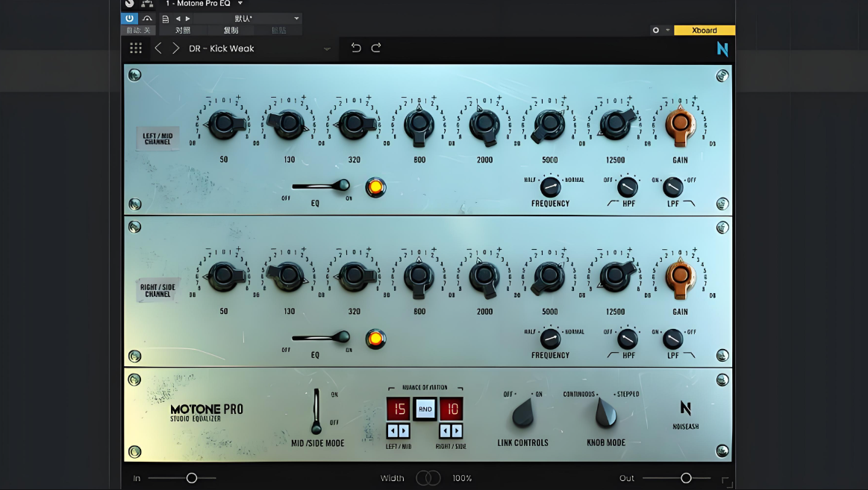
Task: Decrease Right/Side variance with left arrow
Action: [x=445, y=430]
